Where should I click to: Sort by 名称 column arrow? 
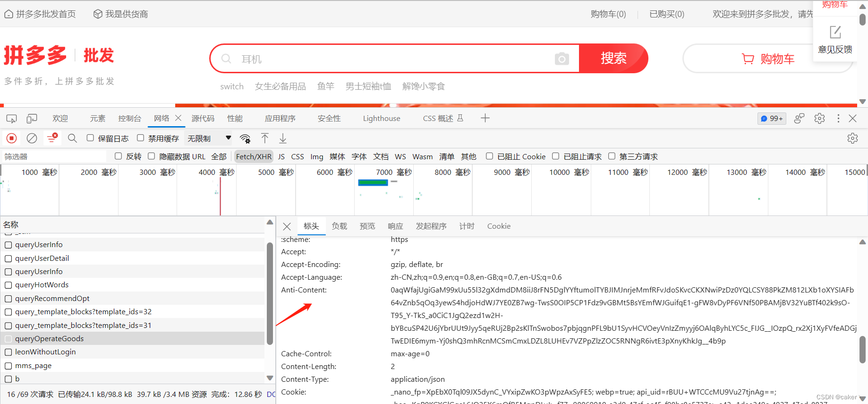tap(270, 222)
